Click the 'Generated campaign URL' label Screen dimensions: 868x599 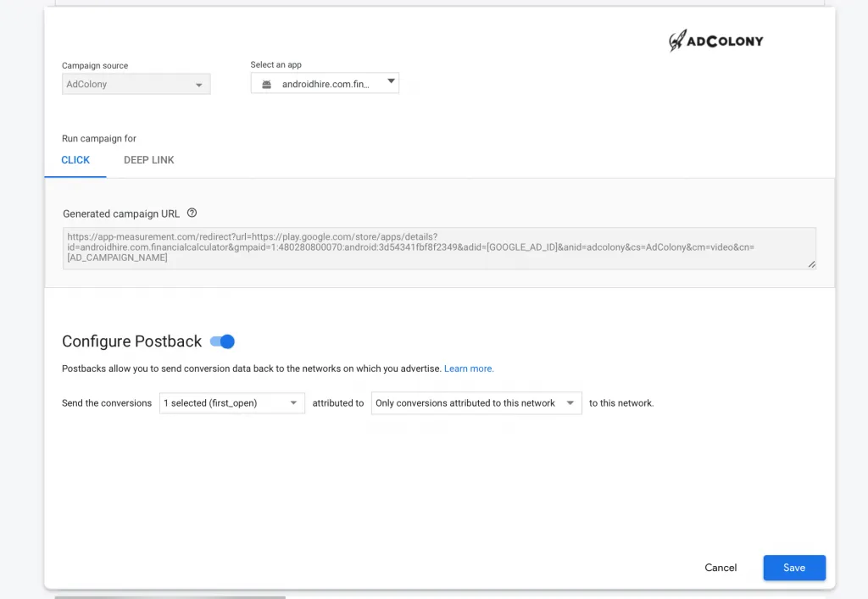pyautogui.click(x=121, y=214)
